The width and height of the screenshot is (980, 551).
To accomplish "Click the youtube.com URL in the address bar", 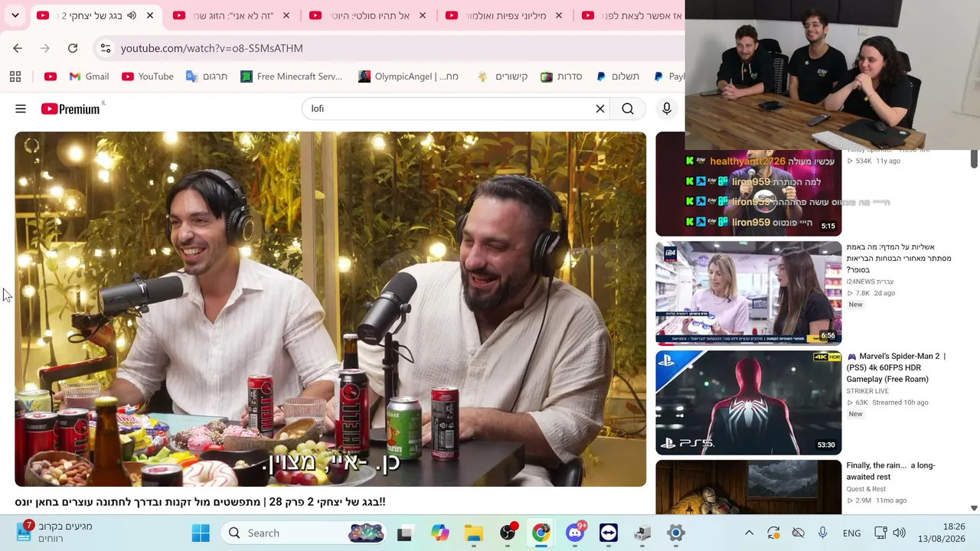I will [x=212, y=48].
